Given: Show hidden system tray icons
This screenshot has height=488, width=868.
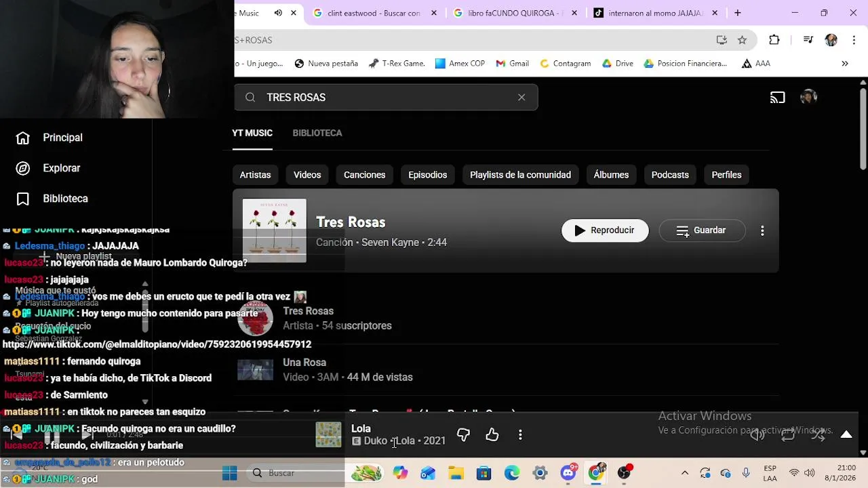Looking at the screenshot, I should 685,473.
